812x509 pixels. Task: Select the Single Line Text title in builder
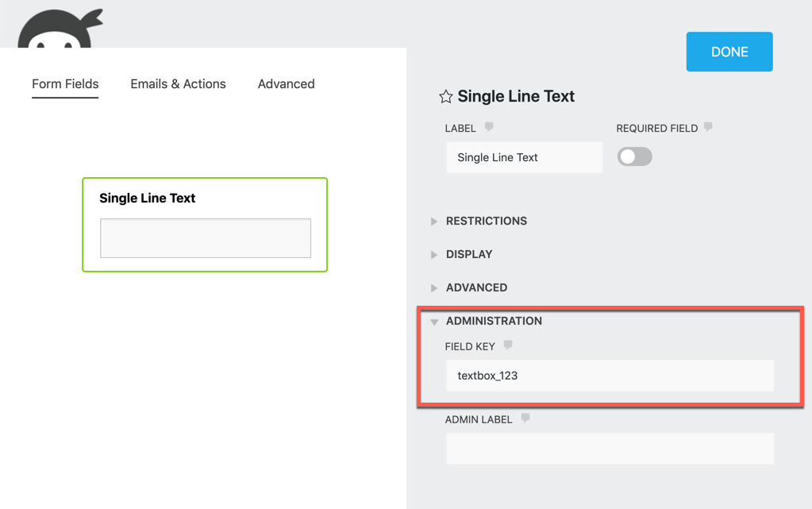147,199
